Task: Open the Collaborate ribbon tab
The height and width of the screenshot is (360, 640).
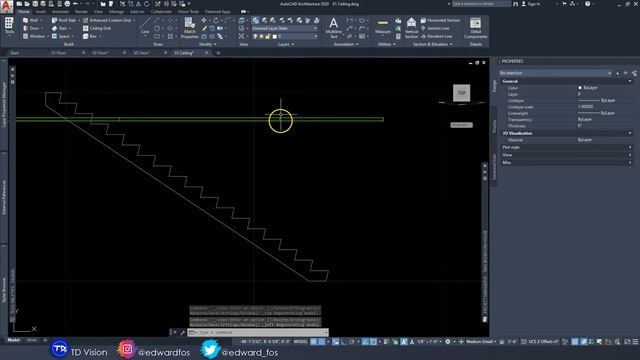Action: coord(161,12)
